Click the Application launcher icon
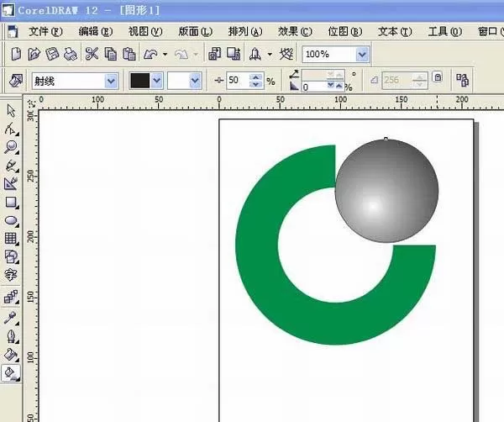 point(255,54)
